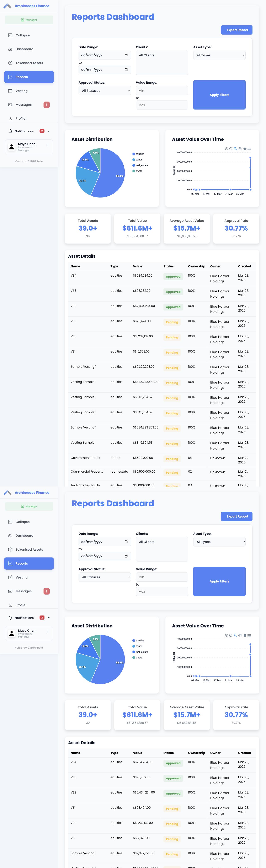Click Export Report button in lower page copy
266x868 pixels.
(237, 517)
